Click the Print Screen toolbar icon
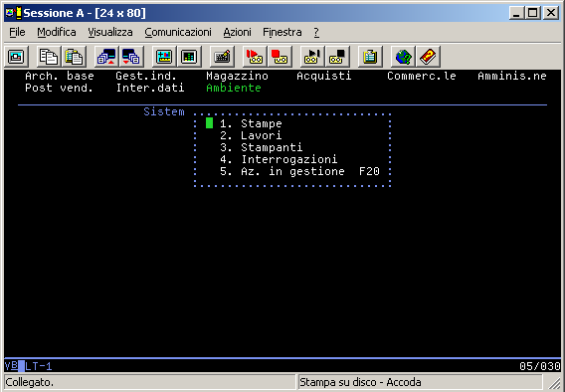 click(16, 57)
